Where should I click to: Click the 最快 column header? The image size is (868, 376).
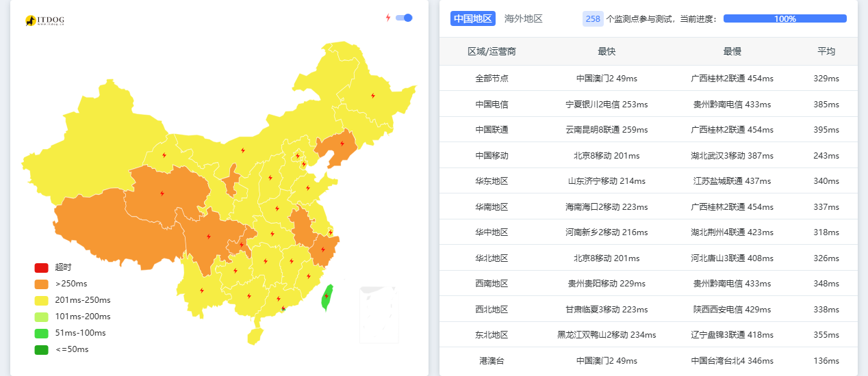tap(607, 51)
